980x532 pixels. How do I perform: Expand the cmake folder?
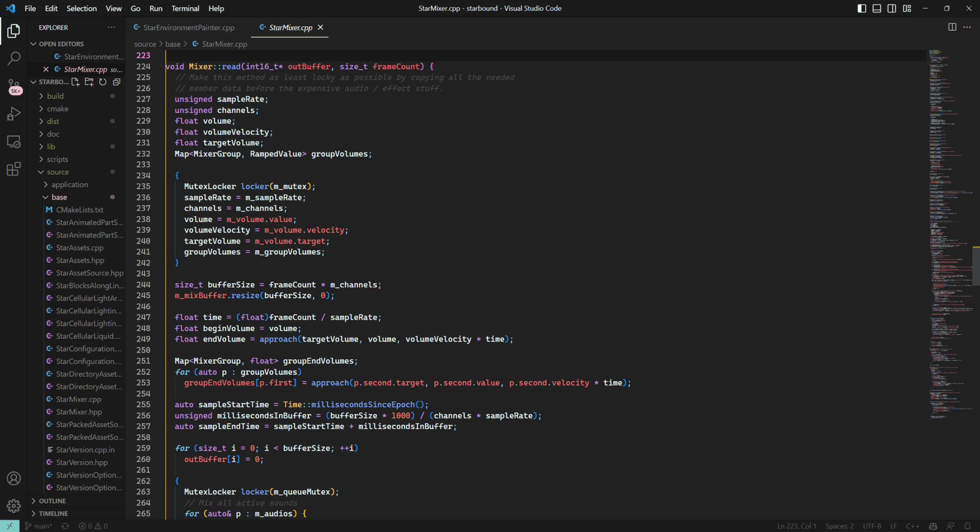(x=77, y=109)
